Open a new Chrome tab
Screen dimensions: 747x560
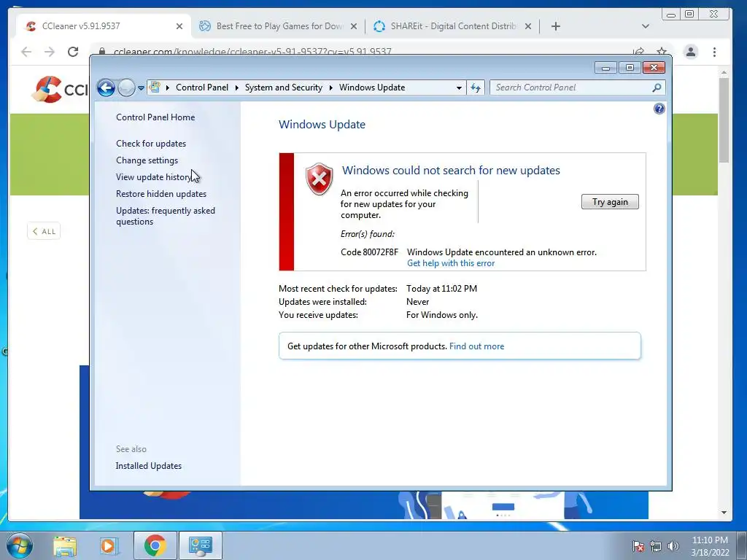(x=555, y=26)
